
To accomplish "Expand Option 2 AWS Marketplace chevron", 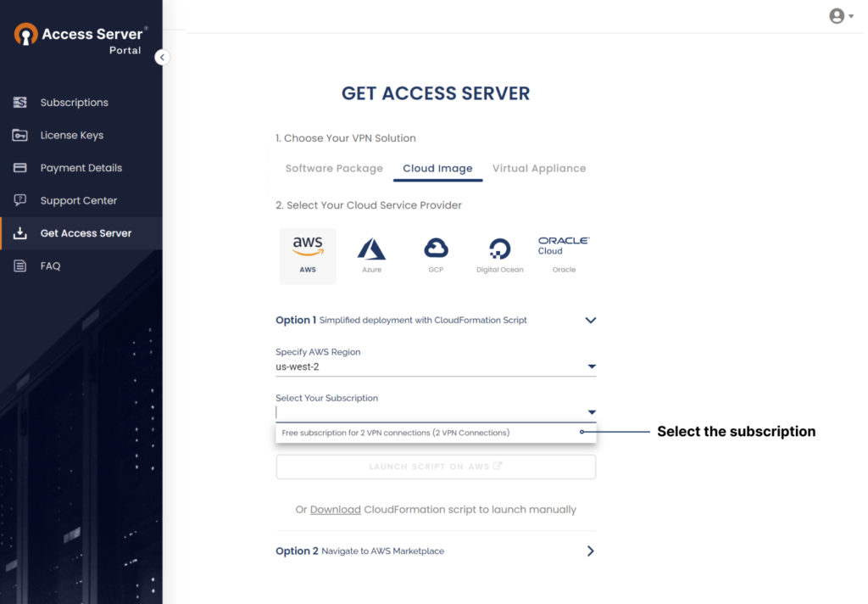I will pos(591,551).
